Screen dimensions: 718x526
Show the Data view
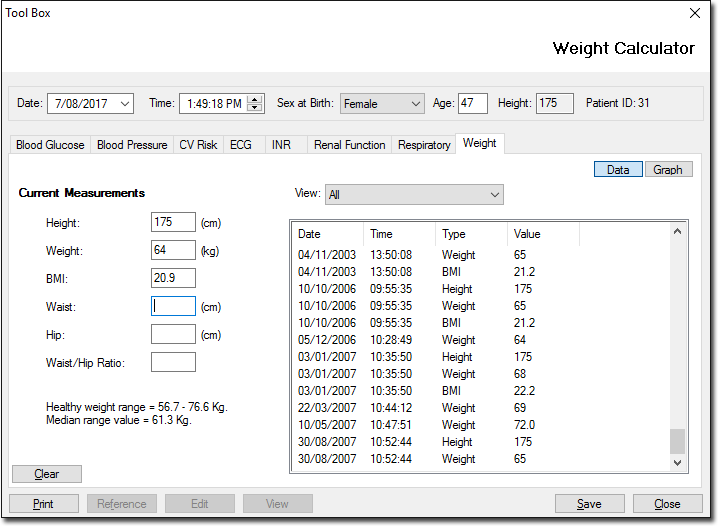[618, 169]
